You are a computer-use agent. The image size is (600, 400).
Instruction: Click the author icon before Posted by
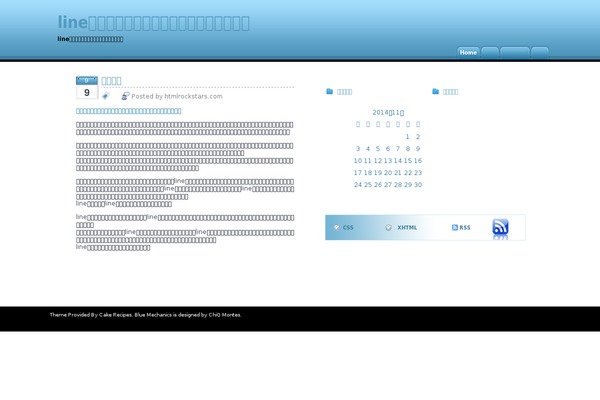(x=125, y=96)
